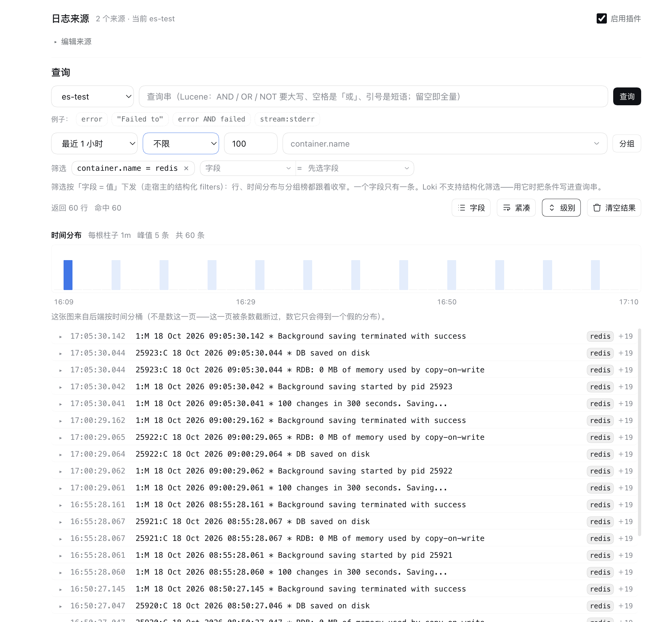672x622 pixels.
Task: Open the 字段 filter field dropdown
Action: click(248, 168)
